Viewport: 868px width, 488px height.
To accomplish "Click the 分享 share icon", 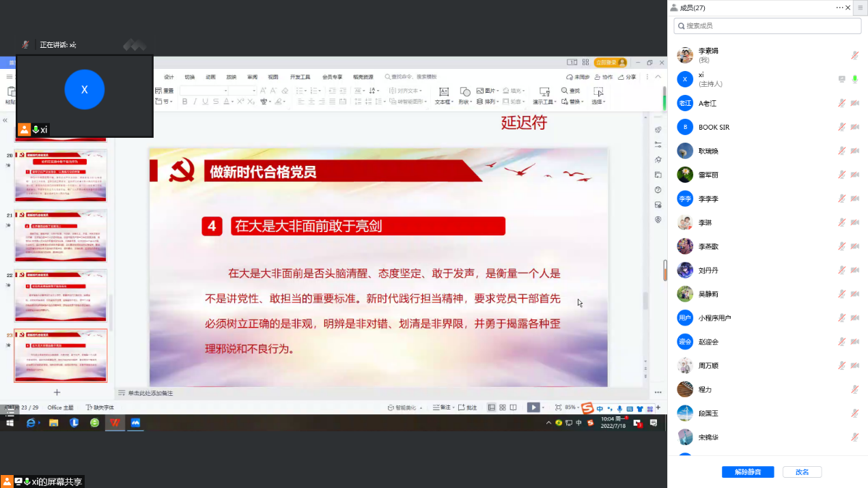I will [x=628, y=77].
